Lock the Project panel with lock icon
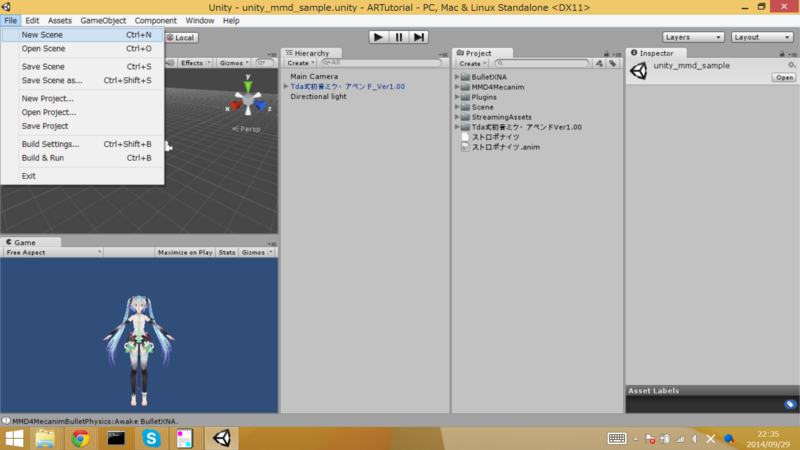This screenshot has height=450, width=800. (606, 54)
